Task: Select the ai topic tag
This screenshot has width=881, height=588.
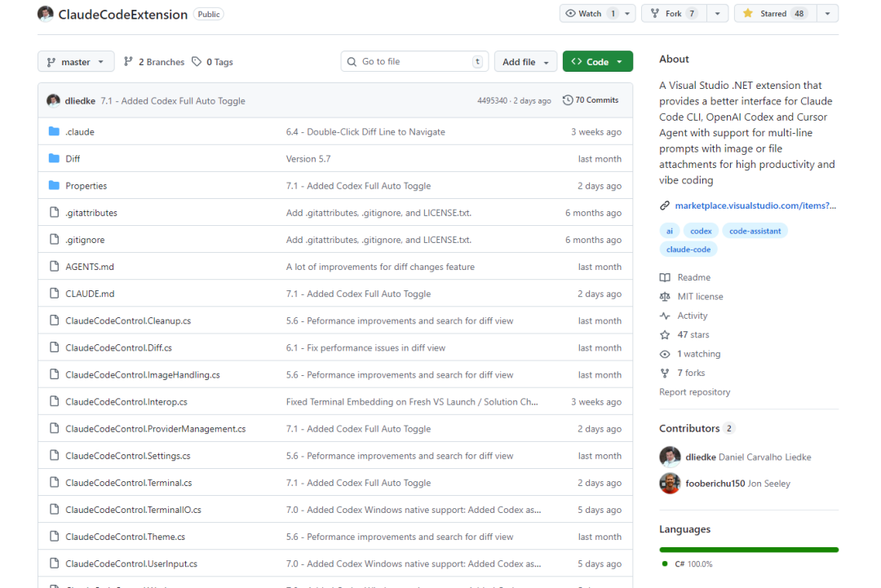Action: click(x=669, y=231)
